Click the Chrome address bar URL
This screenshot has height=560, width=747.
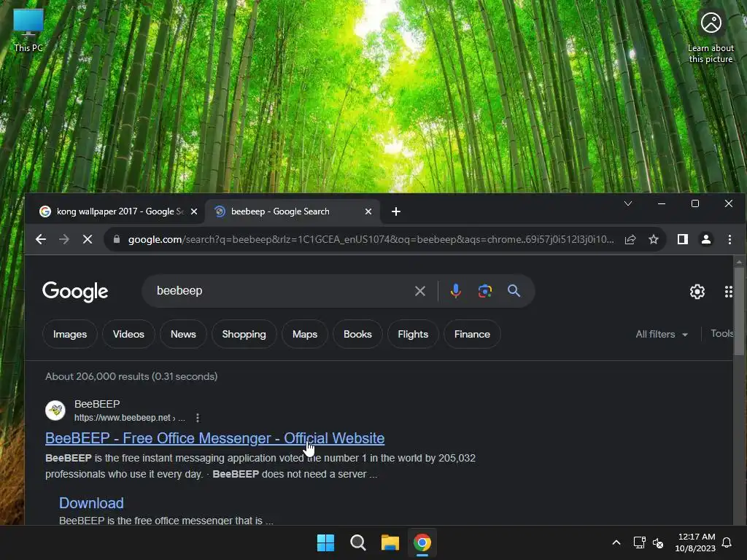pyautogui.click(x=371, y=239)
